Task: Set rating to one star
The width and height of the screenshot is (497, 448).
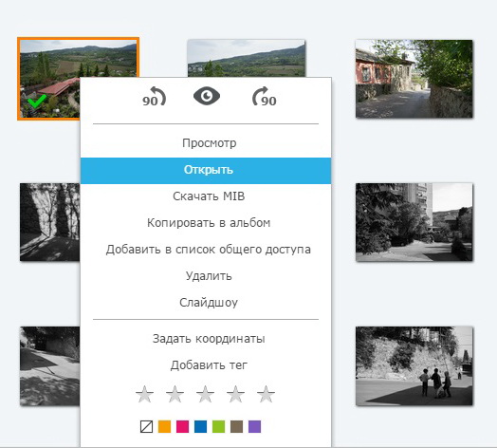Action: coord(144,395)
